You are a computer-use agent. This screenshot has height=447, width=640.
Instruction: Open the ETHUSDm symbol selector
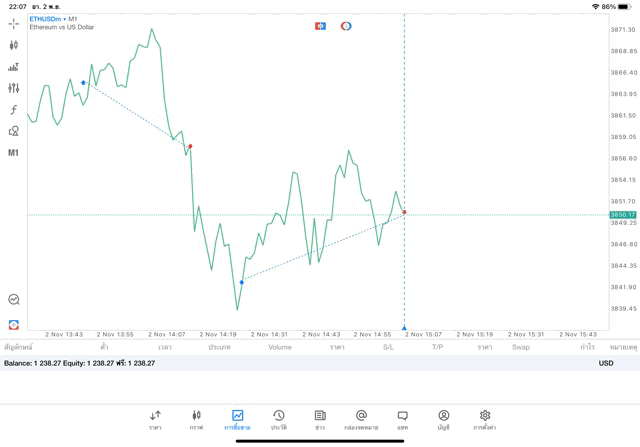click(47, 19)
